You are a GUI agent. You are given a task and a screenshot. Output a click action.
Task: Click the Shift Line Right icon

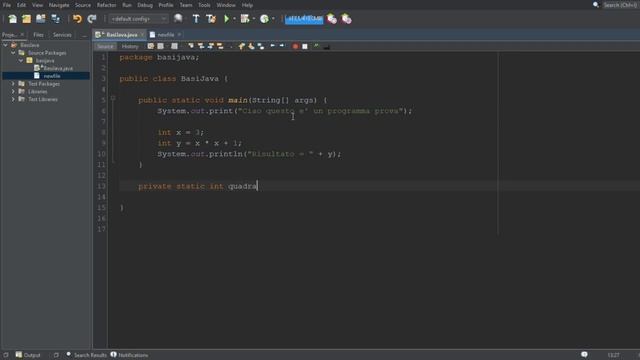tap(282, 46)
